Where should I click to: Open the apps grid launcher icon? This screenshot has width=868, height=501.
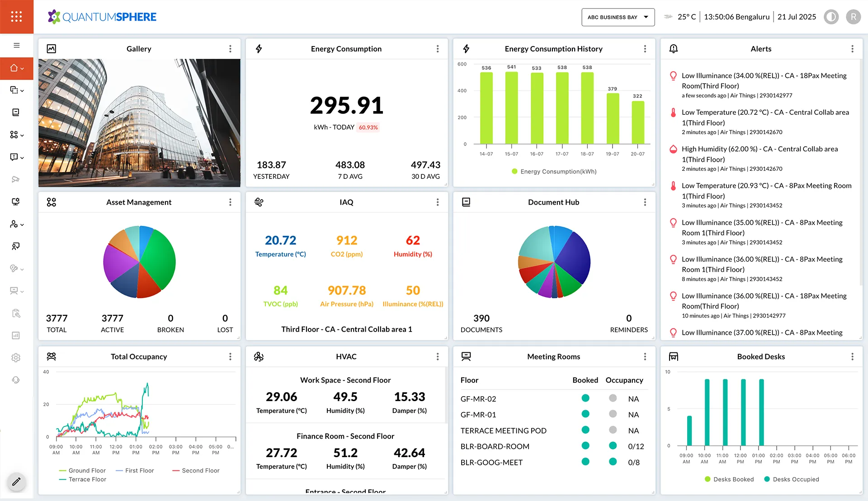16,17
